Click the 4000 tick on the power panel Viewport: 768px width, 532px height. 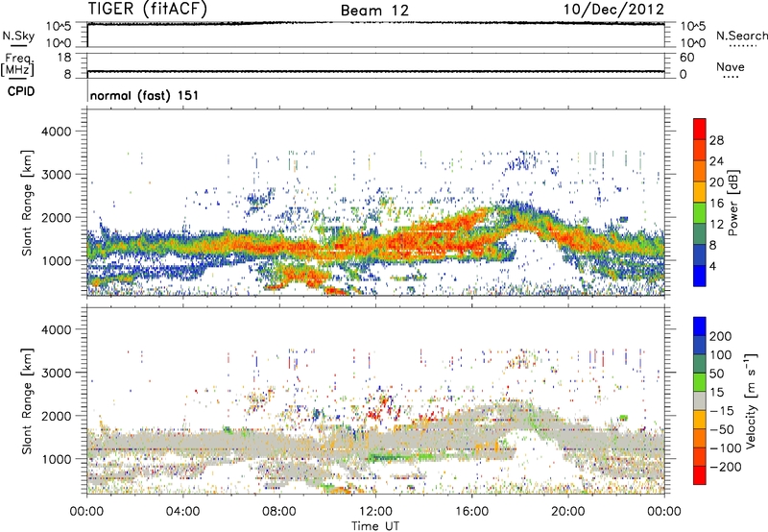[x=56, y=132]
